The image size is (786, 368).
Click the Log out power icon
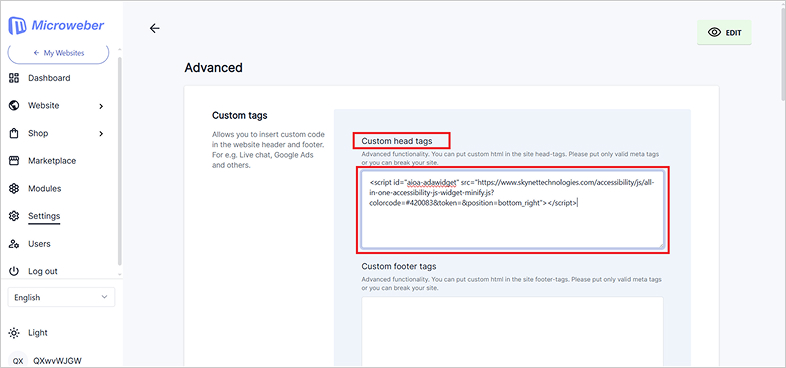(x=14, y=271)
